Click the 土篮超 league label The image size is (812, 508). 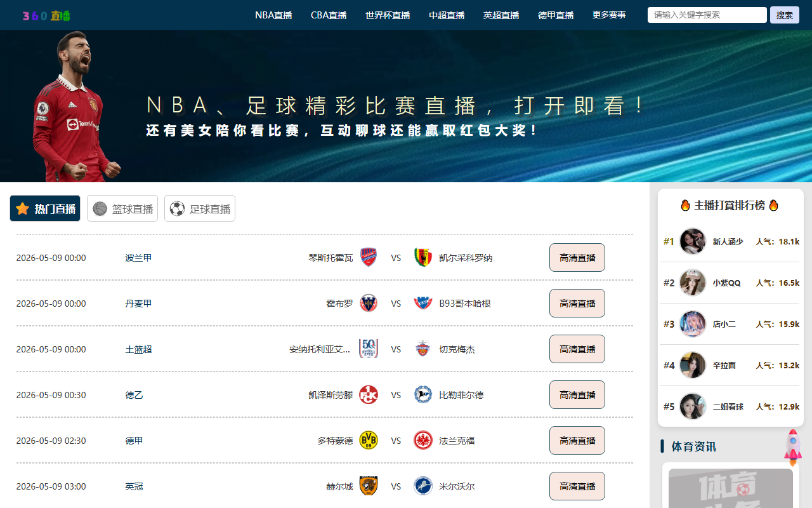coord(138,349)
